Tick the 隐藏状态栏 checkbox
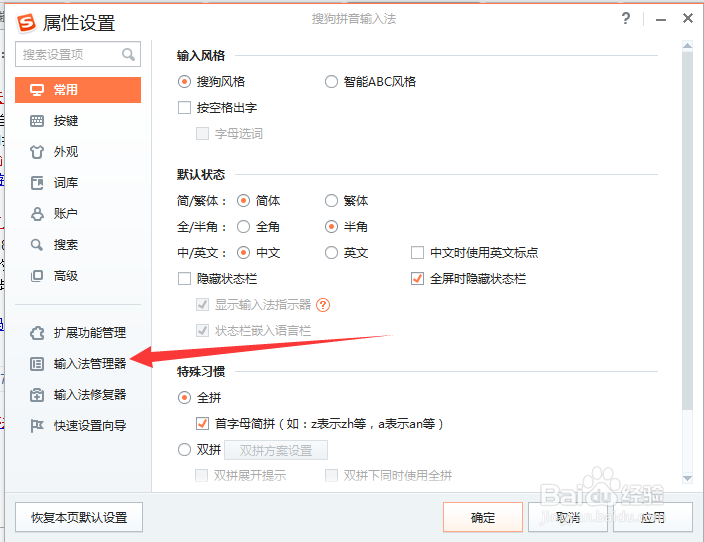The height and width of the screenshot is (542, 704). pyautogui.click(x=185, y=279)
